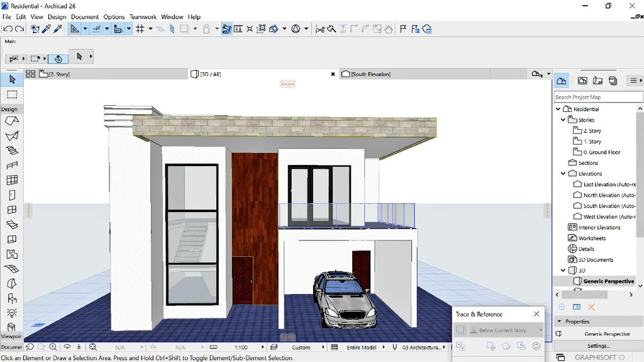Select the Zone tool
The width and height of the screenshot is (644, 362).
[12, 254]
